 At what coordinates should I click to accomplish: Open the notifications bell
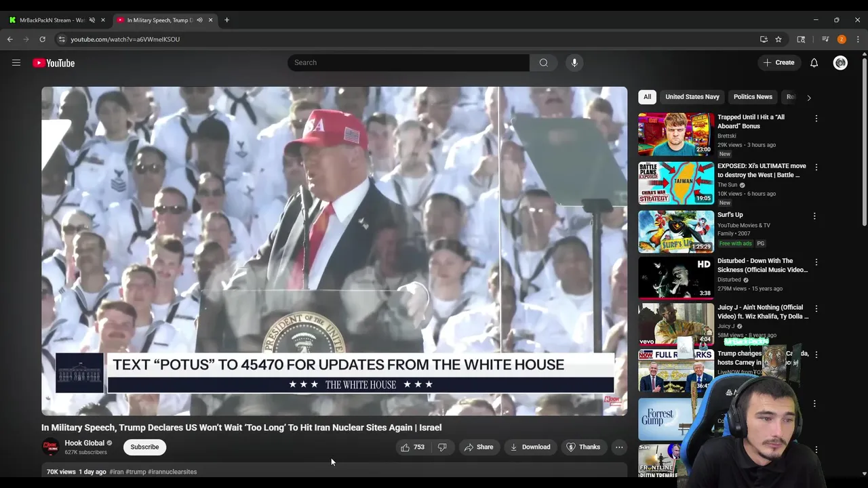(x=814, y=62)
